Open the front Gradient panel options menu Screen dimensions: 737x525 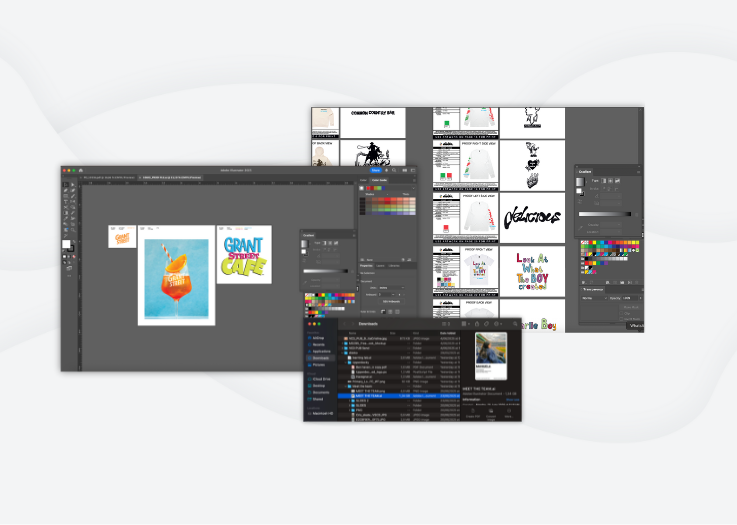click(x=353, y=235)
